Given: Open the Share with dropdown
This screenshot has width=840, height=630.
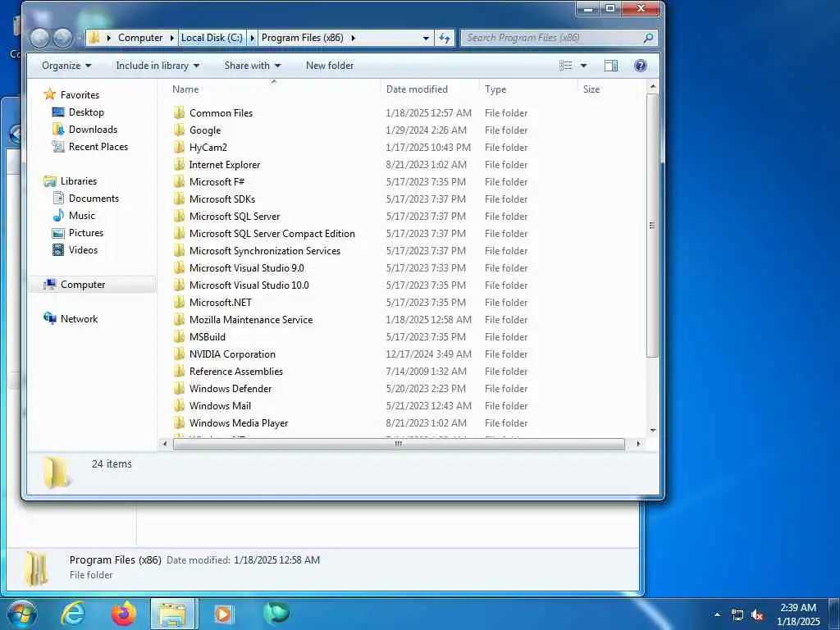Looking at the screenshot, I should click(253, 66).
